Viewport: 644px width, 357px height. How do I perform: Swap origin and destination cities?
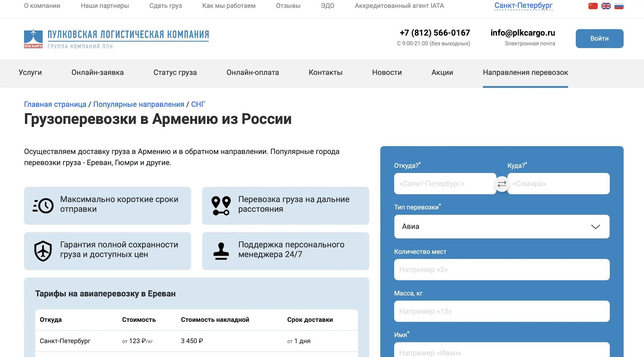(502, 184)
